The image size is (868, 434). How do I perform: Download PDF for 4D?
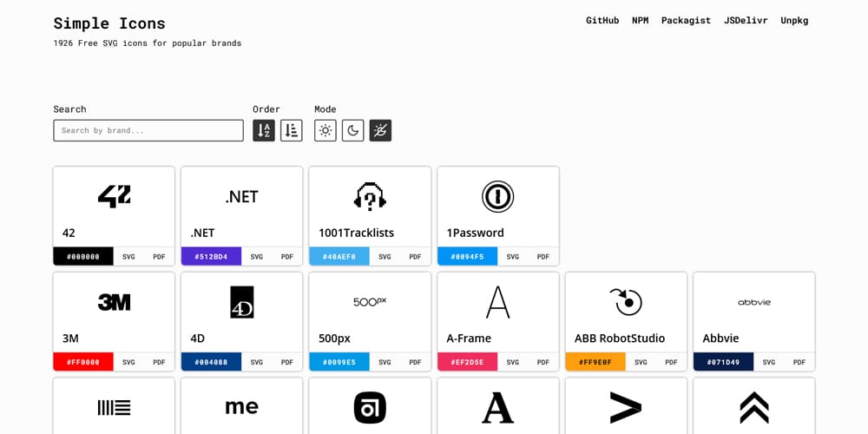click(287, 362)
